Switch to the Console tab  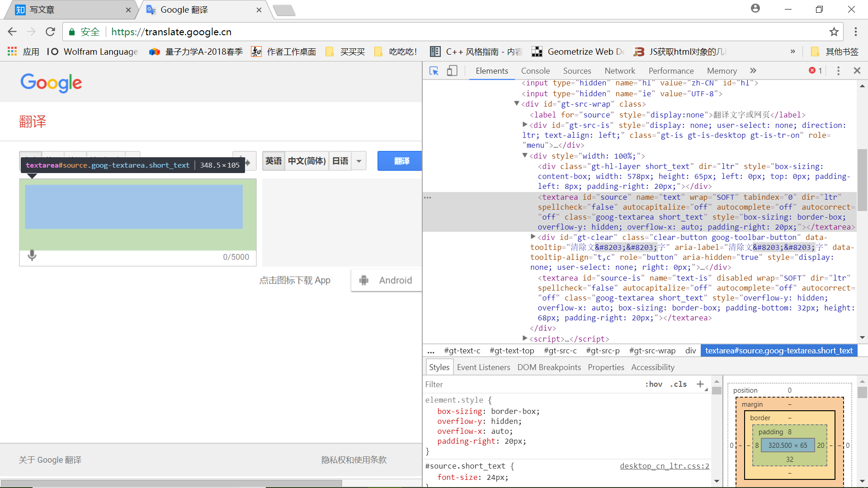point(535,71)
